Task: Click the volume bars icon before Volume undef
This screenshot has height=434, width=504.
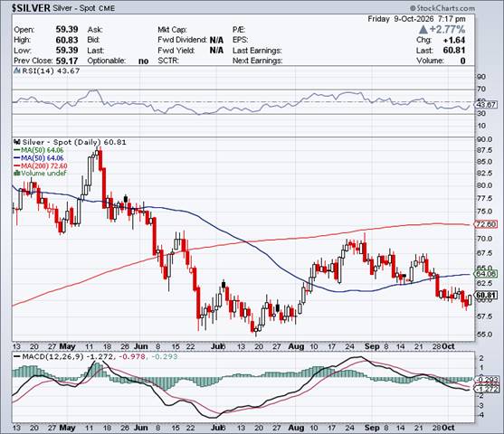Action: coord(16,174)
